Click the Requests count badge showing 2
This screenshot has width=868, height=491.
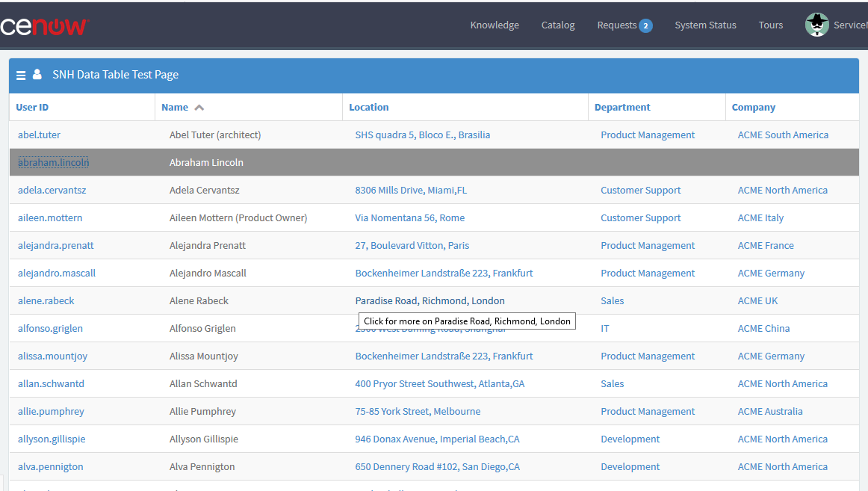tap(645, 25)
